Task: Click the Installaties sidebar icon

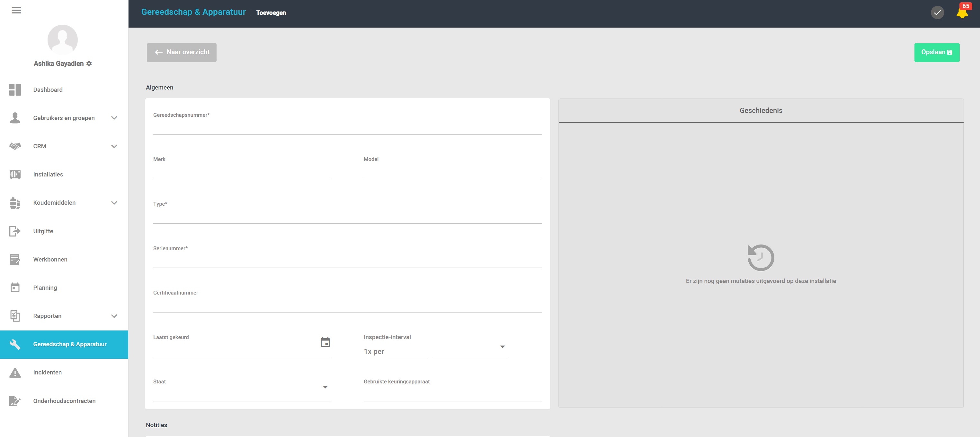Action: click(15, 175)
